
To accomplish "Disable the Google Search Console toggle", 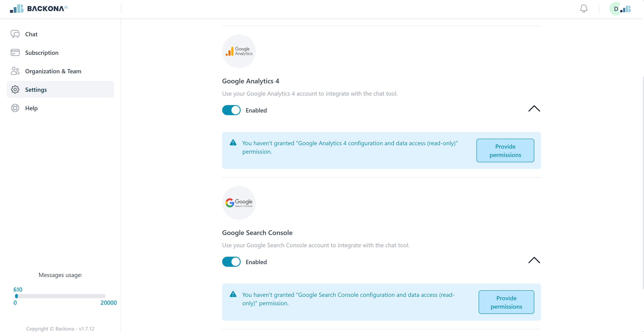I will pos(231,262).
